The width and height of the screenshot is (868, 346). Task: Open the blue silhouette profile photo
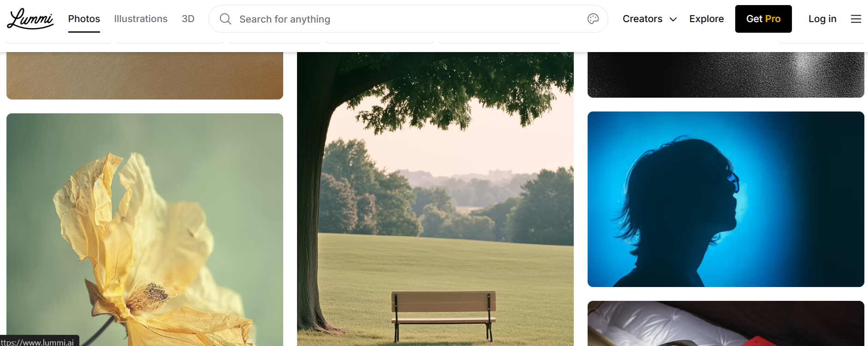coord(726,199)
